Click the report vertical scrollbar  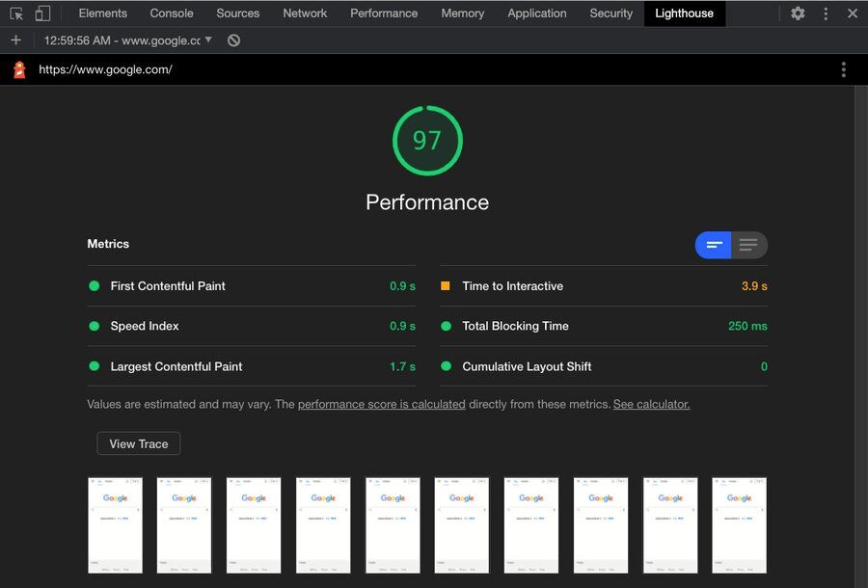coord(861,336)
